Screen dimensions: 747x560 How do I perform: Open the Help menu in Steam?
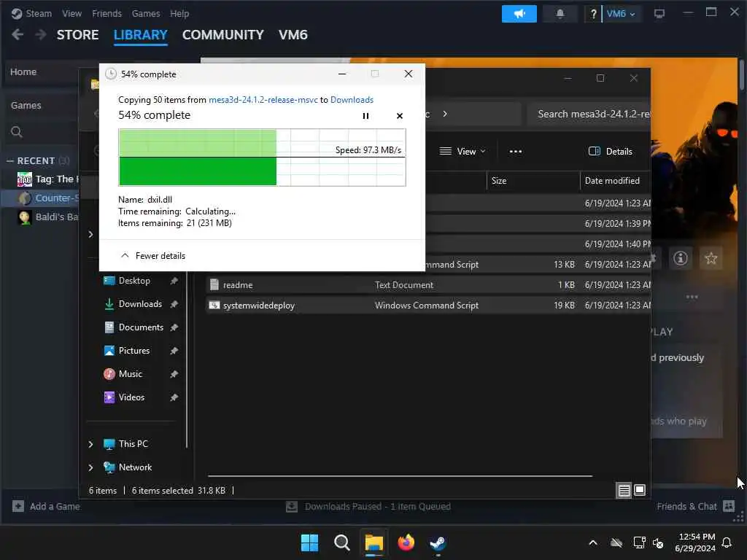[x=179, y=13]
